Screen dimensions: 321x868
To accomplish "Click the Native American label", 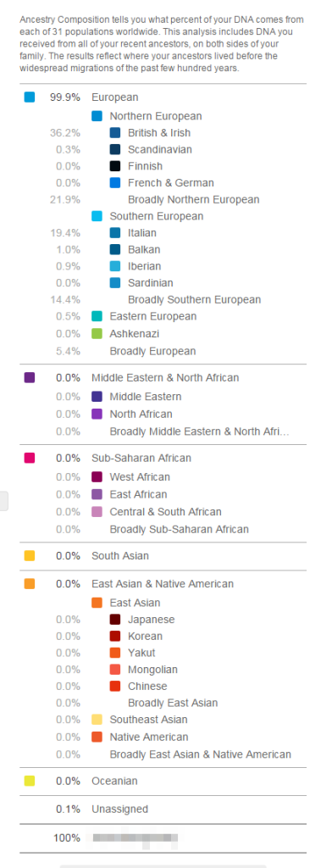I will coord(149,737).
